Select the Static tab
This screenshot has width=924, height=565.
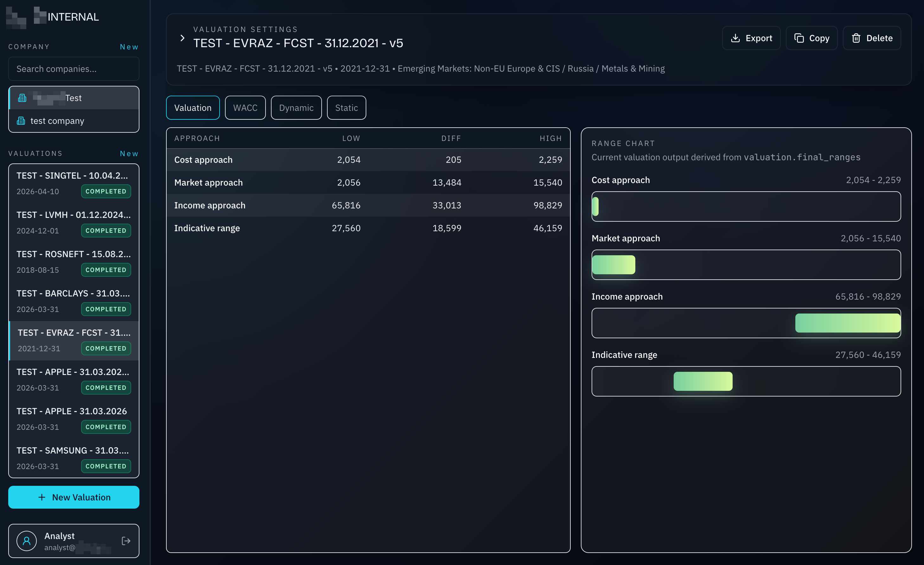tap(346, 108)
